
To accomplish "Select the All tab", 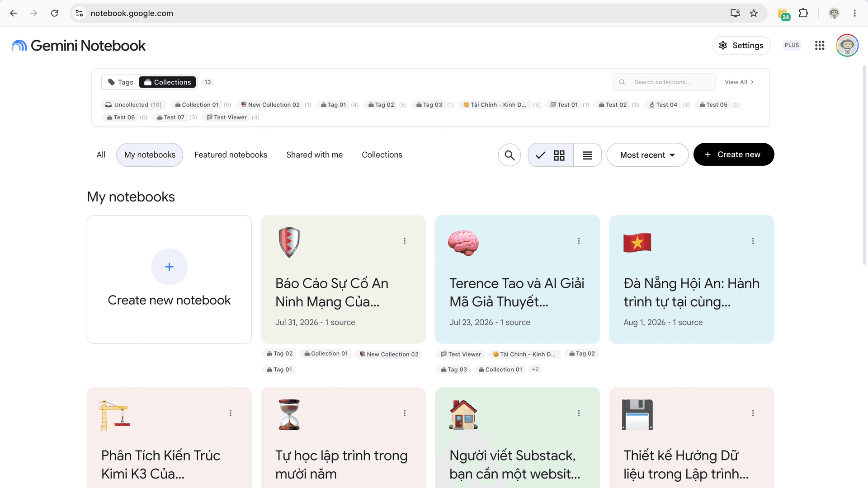I will click(101, 155).
